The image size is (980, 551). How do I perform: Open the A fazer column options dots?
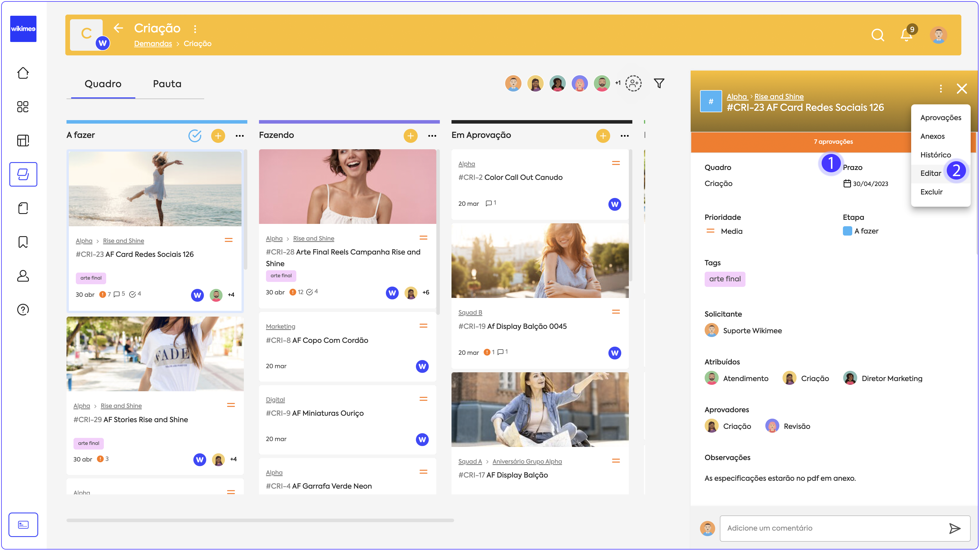click(x=240, y=136)
